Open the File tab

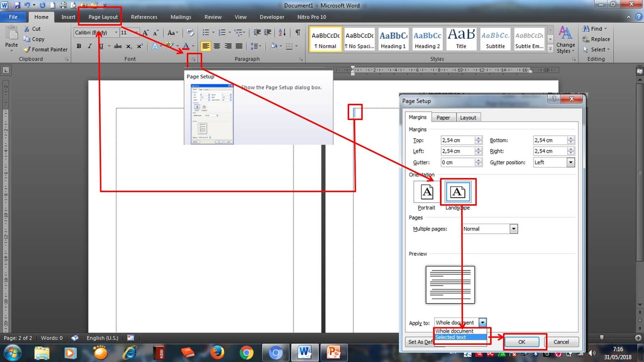(x=13, y=17)
